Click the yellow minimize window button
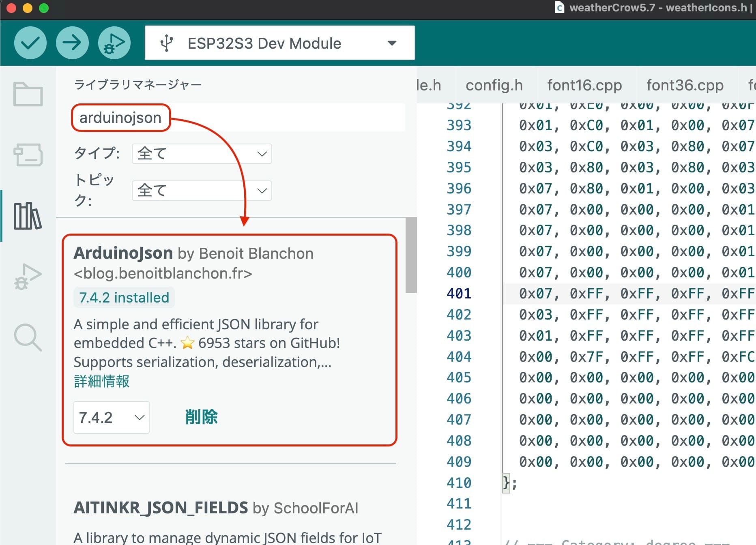 coord(28,8)
